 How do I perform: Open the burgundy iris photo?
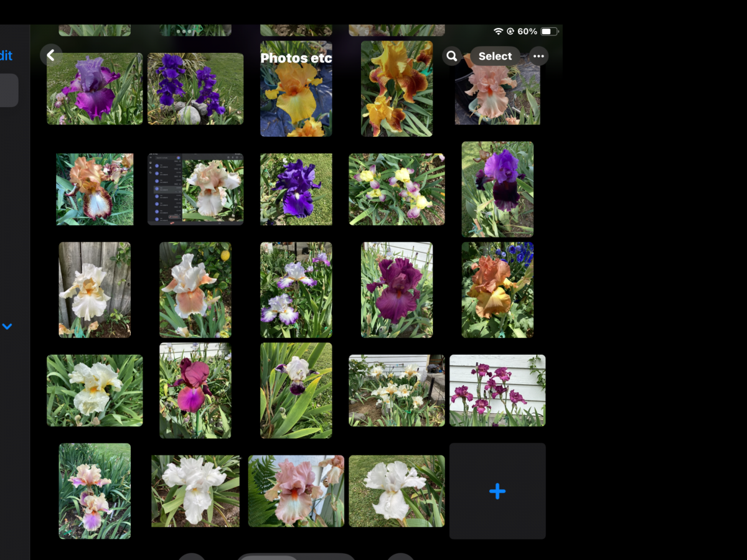[x=397, y=290]
